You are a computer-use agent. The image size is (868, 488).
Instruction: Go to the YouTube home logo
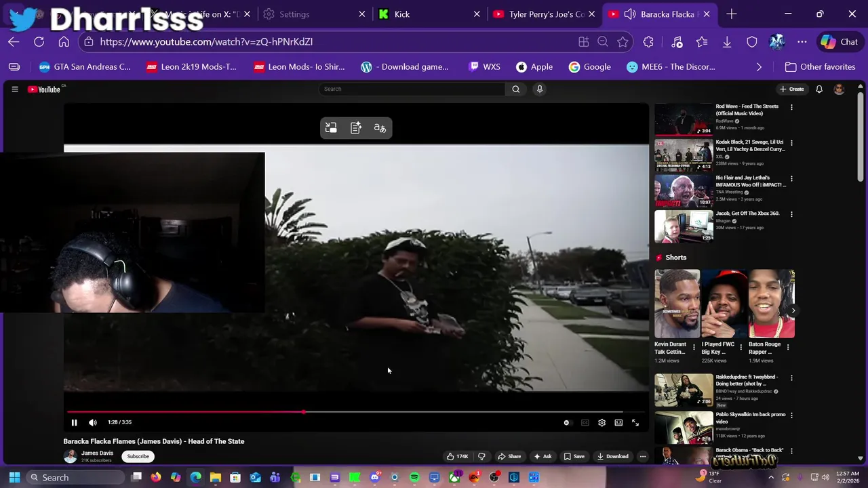pyautogui.click(x=44, y=89)
